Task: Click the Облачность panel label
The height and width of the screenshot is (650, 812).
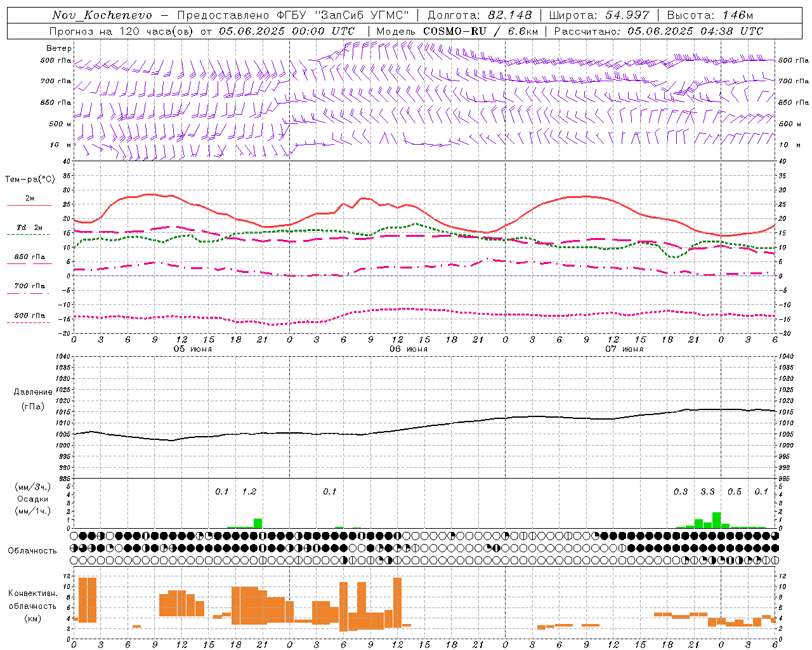Action: pyautogui.click(x=32, y=551)
